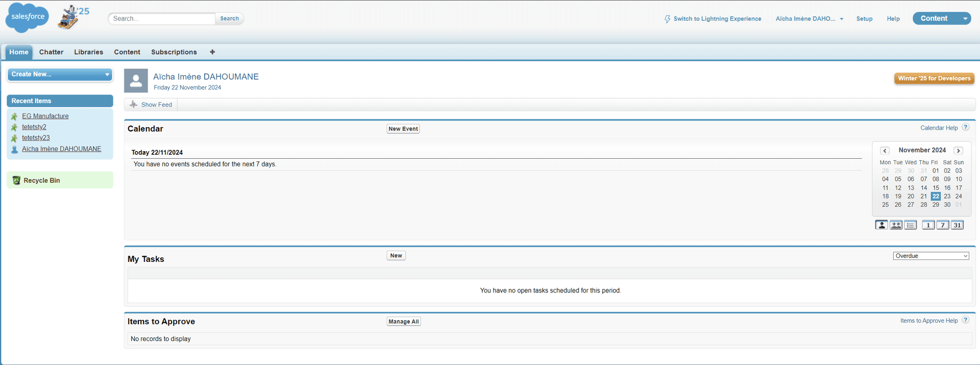
Task: Click the Aïcha Imène DAHOUMANE user icon
Action: click(14, 150)
